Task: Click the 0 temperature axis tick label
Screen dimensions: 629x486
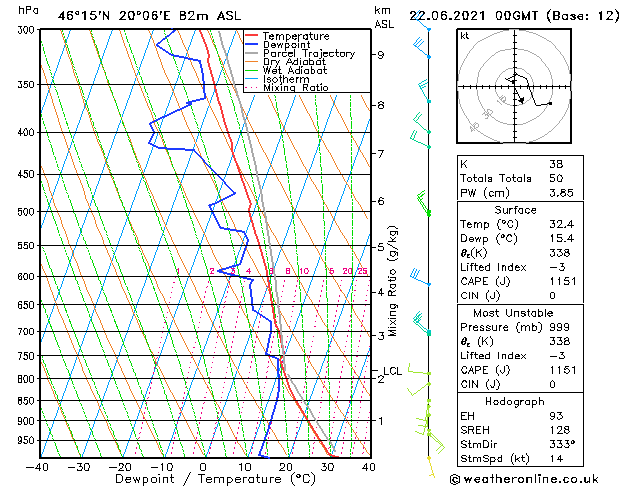Action: tap(203, 467)
